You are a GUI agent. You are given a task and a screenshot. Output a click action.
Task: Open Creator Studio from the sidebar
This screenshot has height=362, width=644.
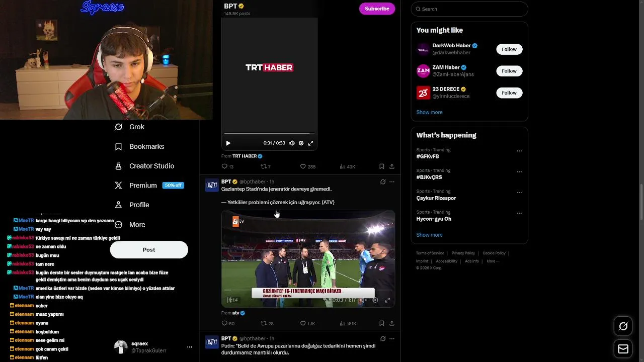pyautogui.click(x=144, y=166)
